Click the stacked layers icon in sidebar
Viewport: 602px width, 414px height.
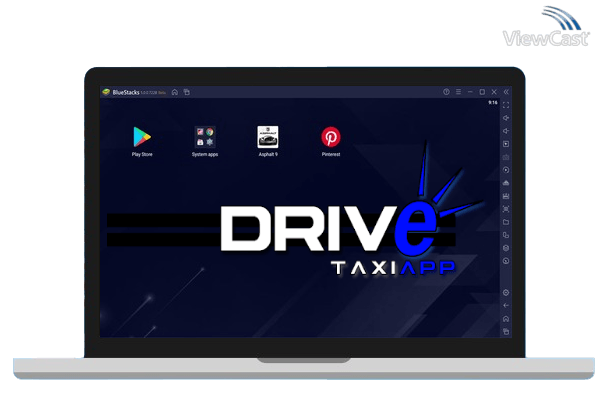click(x=506, y=248)
